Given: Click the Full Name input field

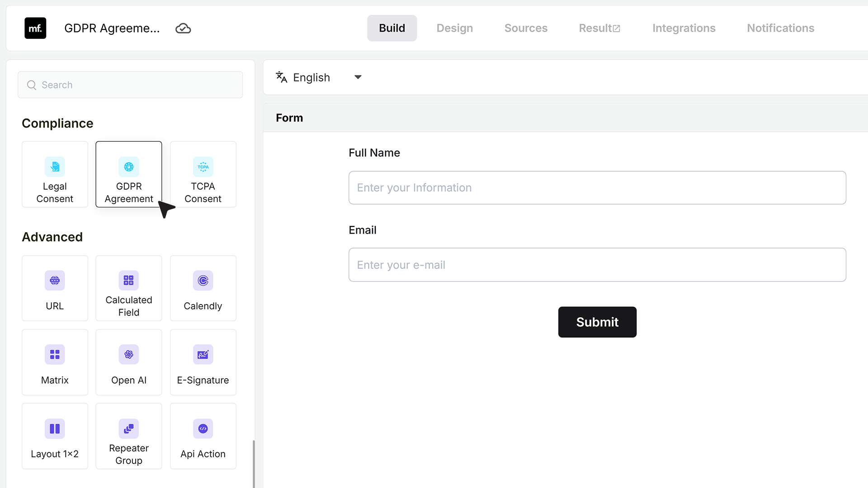Looking at the screenshot, I should pyautogui.click(x=597, y=188).
